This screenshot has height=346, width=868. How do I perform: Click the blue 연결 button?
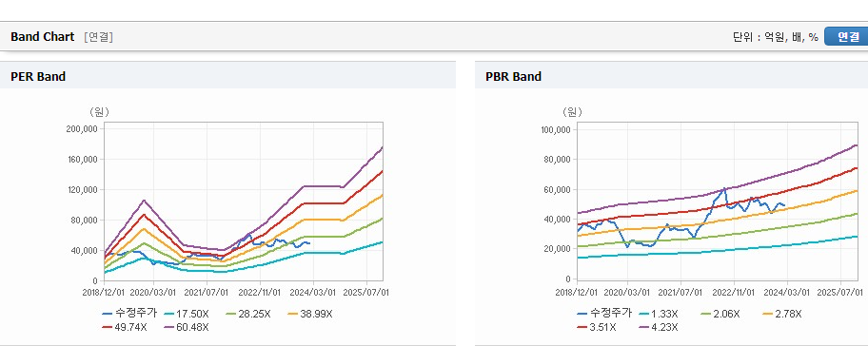click(x=847, y=36)
